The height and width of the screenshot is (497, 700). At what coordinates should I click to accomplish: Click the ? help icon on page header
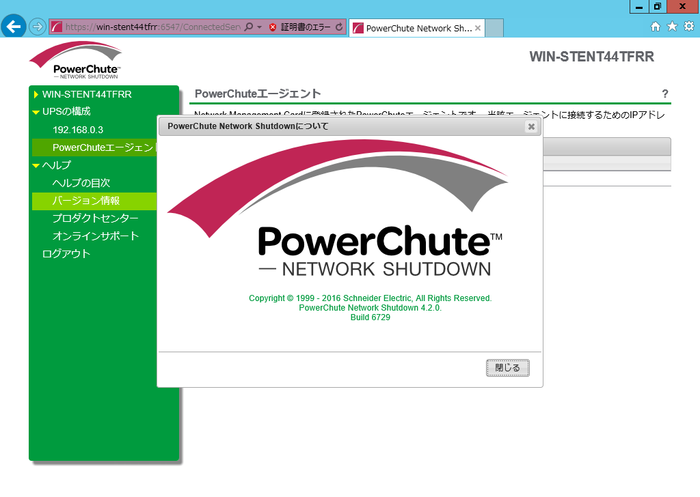coord(665,94)
